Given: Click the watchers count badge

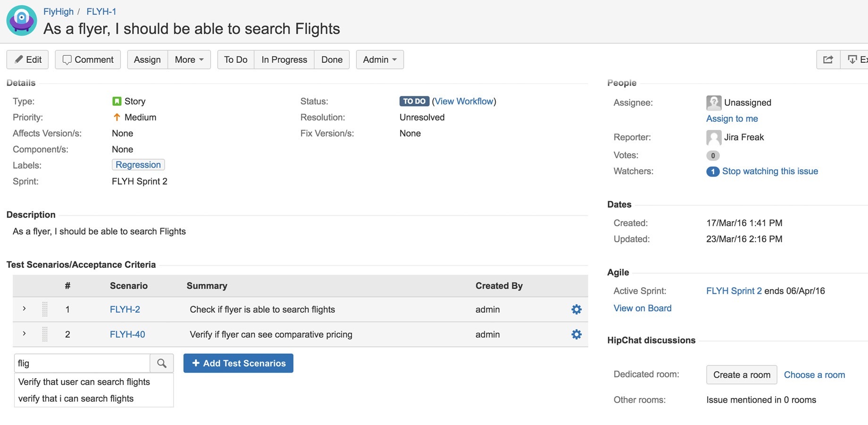Looking at the screenshot, I should pos(712,171).
